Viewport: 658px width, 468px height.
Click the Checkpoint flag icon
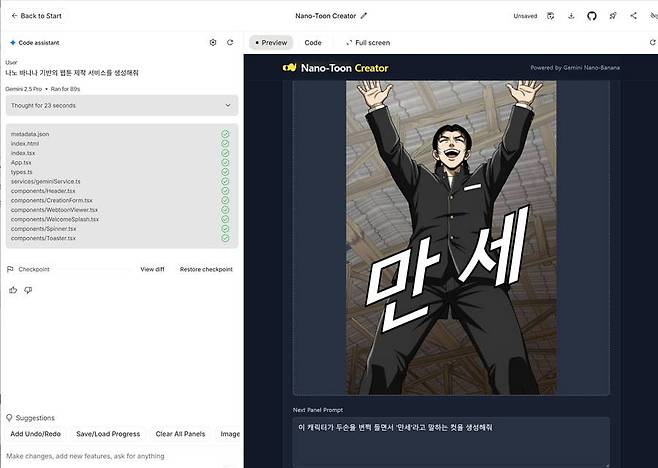tap(10, 269)
